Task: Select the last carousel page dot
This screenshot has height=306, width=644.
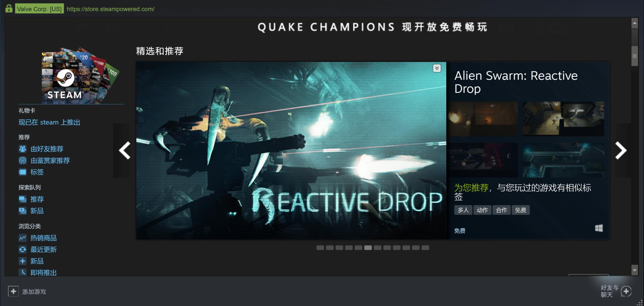Action: (425, 248)
